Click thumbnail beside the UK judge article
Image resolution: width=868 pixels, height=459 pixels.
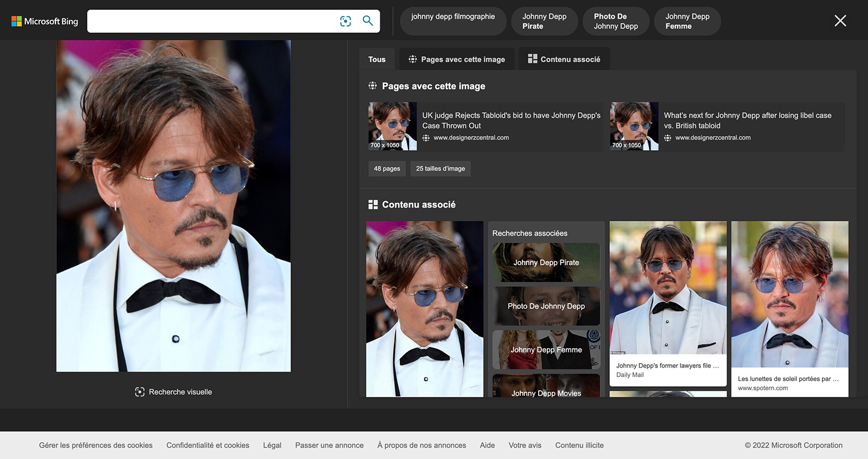tap(392, 127)
